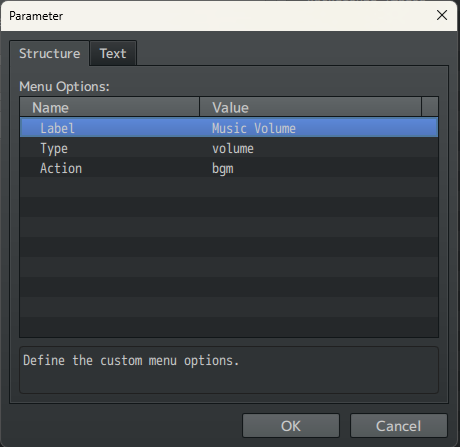
Task: Click divider between Name and Value headers
Action: coord(199,107)
